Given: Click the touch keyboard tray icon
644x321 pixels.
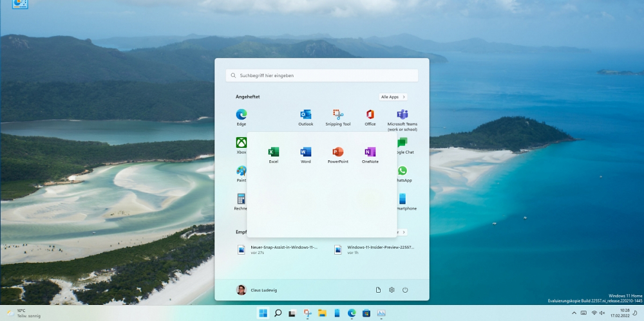Looking at the screenshot, I should click(583, 313).
